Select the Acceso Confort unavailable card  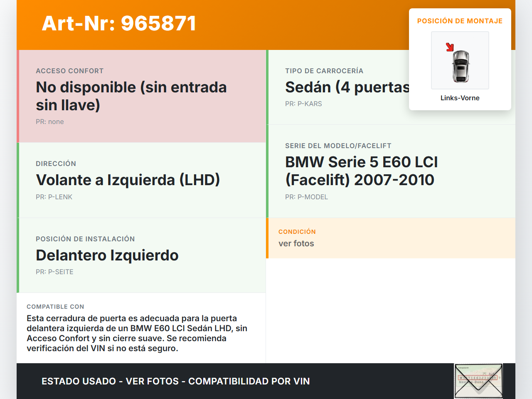tap(141, 96)
